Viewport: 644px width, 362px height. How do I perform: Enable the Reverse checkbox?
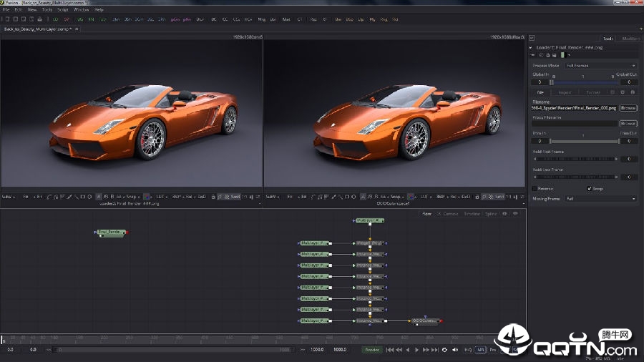click(x=535, y=188)
